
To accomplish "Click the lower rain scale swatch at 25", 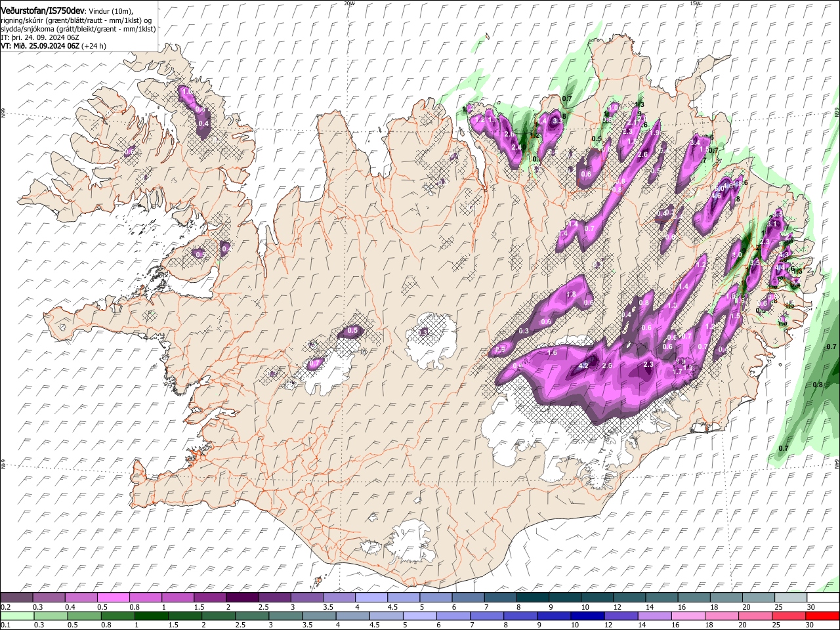I will coord(788,616).
